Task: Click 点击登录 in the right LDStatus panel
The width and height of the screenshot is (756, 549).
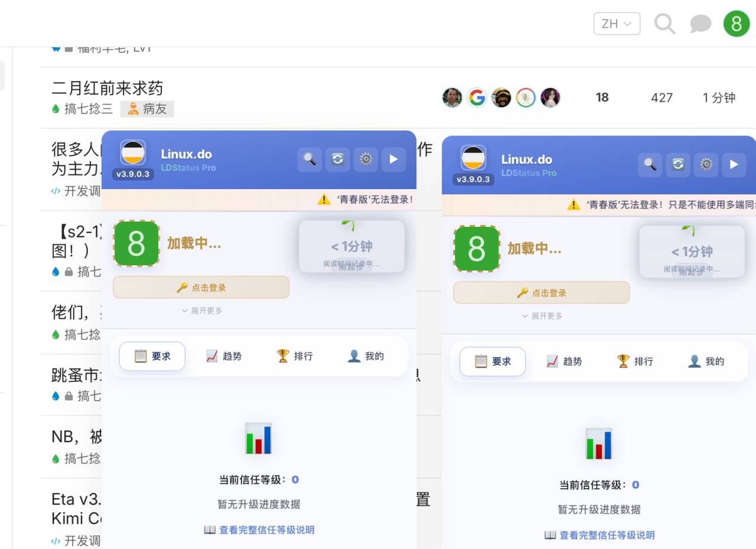Action: (542, 293)
